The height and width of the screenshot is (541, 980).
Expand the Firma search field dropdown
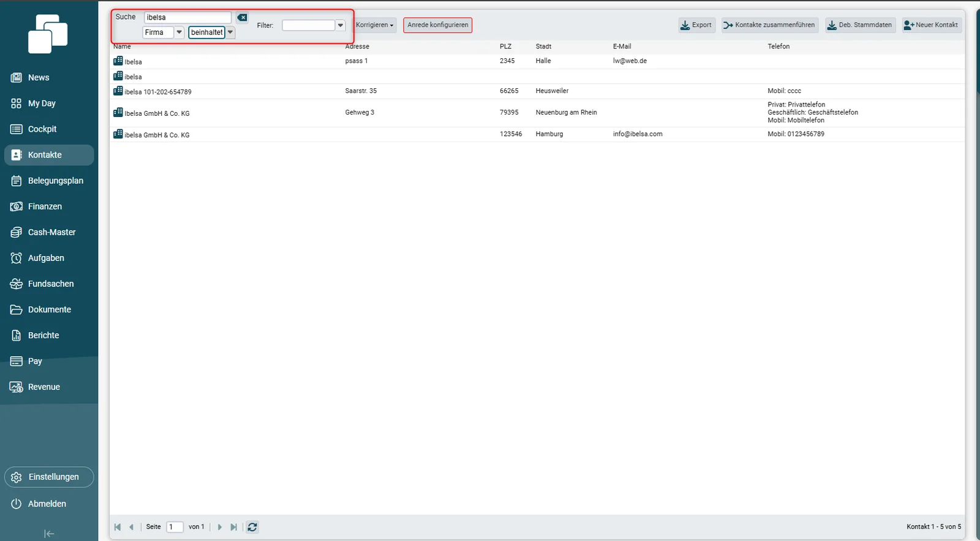(179, 32)
